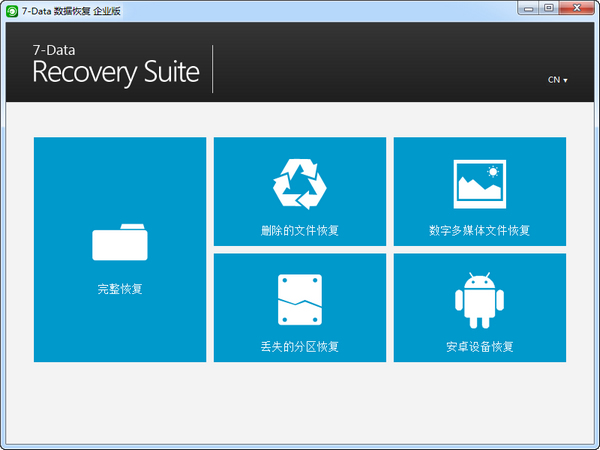Screen dimensions: 600x450
Task: Open the CN language dropdown
Action: (x=558, y=80)
